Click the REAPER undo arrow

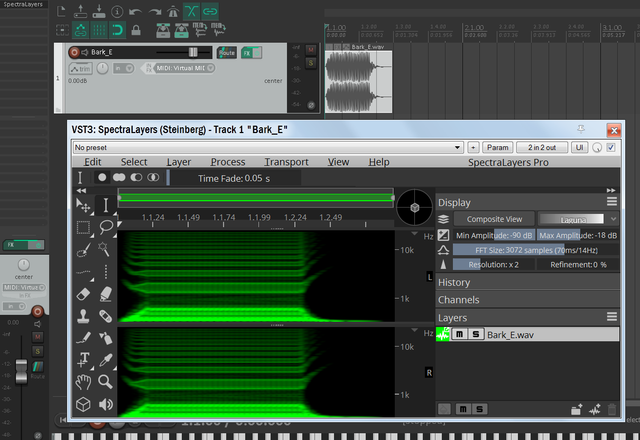135,12
